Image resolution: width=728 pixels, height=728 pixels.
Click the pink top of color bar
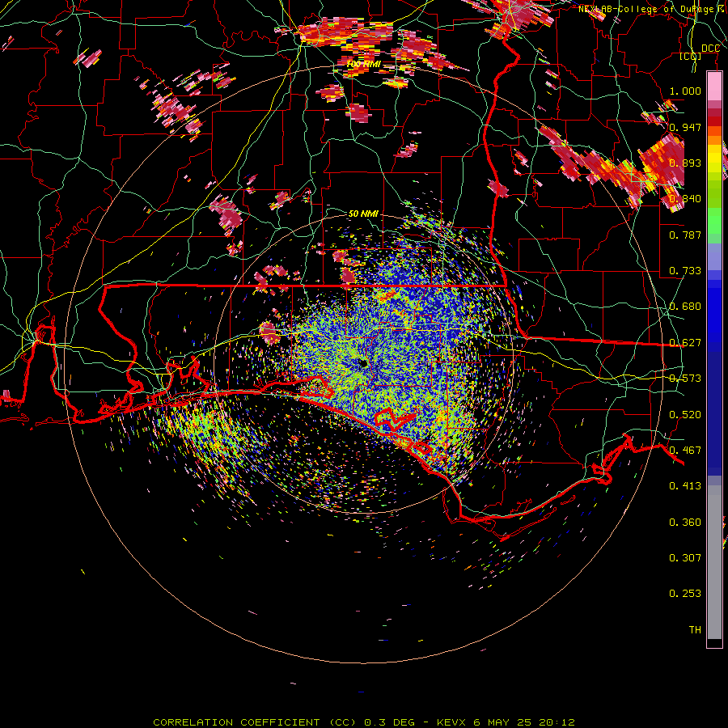tap(714, 87)
